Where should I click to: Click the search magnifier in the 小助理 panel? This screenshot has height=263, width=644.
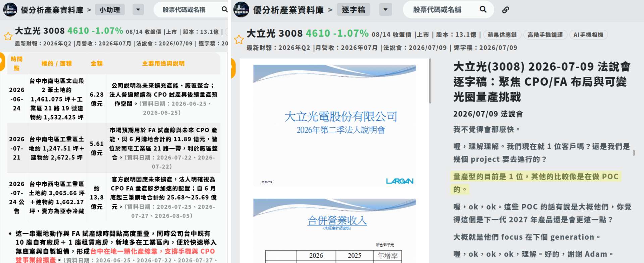(x=224, y=10)
